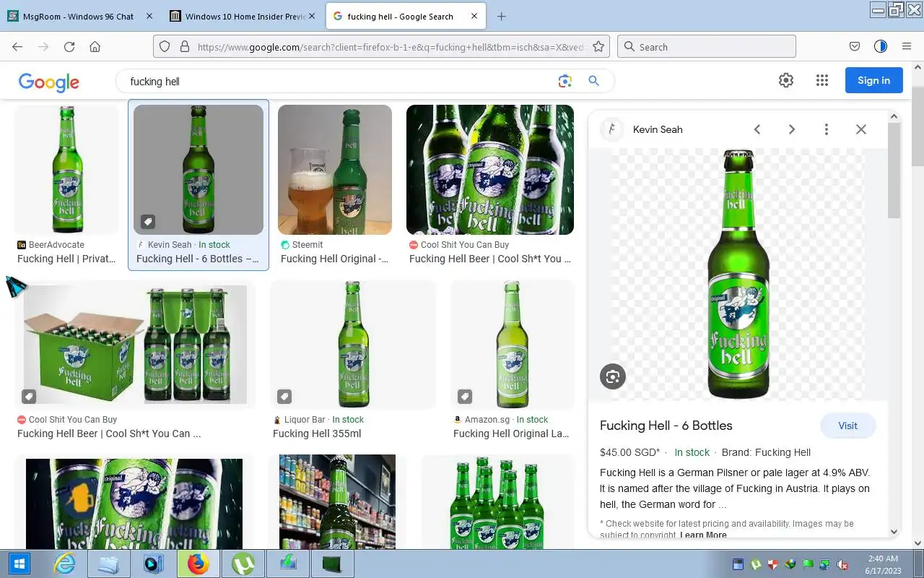Search by image with Google Lens camera
The height and width of the screenshot is (578, 924).
coord(565,82)
